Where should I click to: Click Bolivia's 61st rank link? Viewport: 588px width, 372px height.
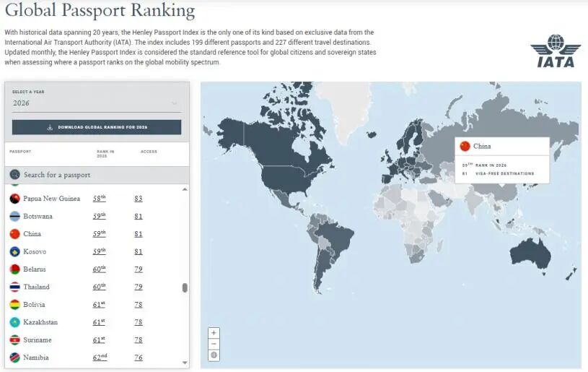99,304
